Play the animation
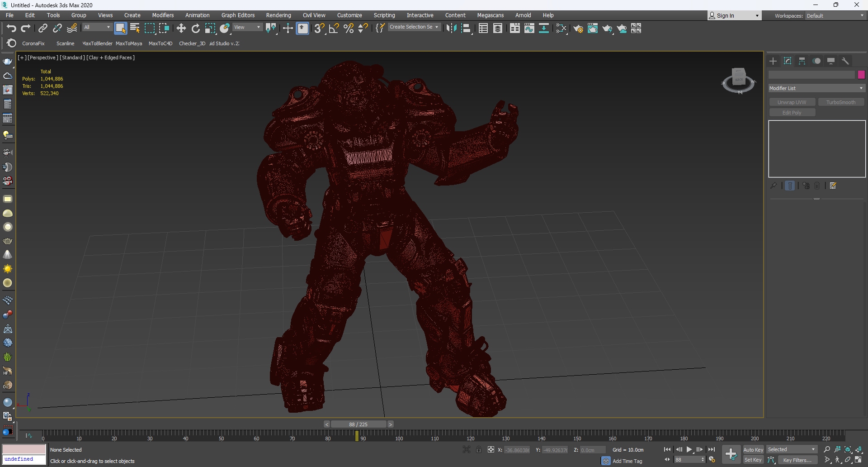This screenshot has height=467, width=868. click(689, 449)
